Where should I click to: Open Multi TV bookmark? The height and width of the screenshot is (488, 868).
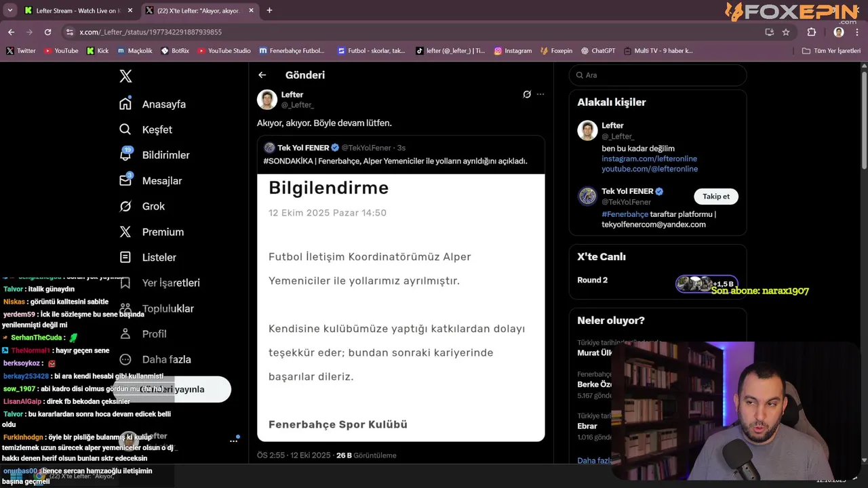658,51
